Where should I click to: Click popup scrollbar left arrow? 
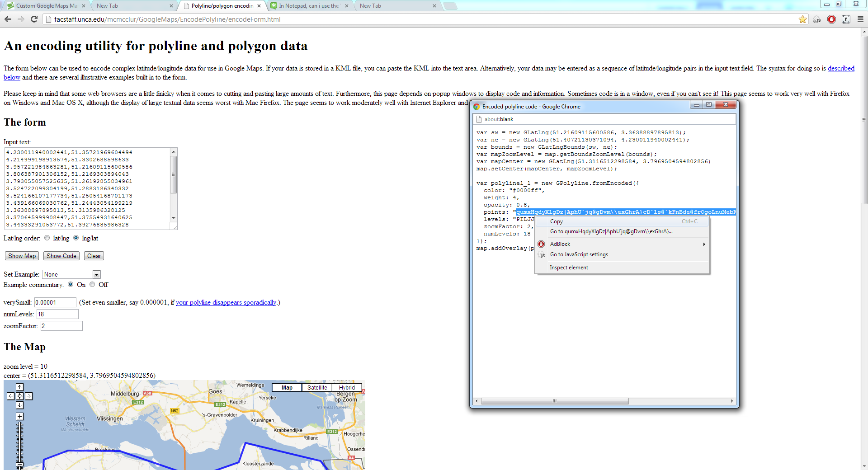[x=476, y=401]
